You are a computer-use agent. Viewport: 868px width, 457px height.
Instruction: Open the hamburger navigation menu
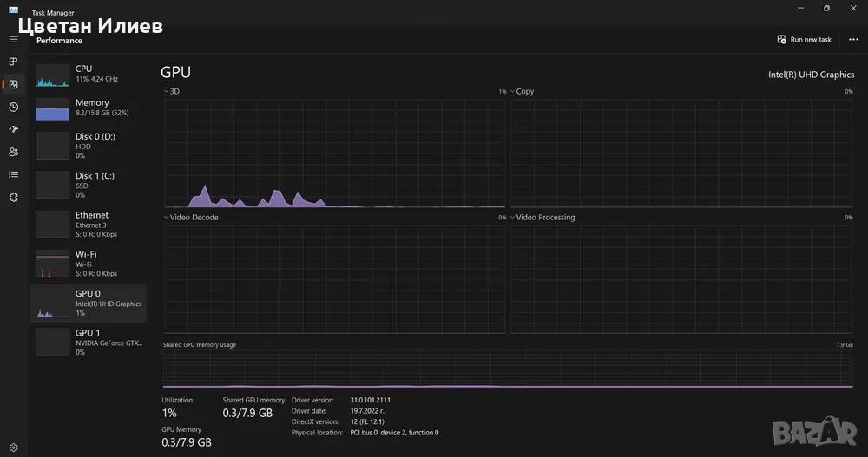[13, 39]
